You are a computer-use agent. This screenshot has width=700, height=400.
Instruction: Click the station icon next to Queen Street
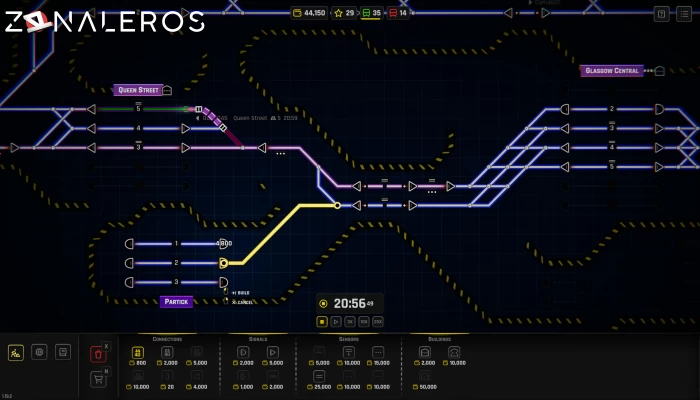coord(167,90)
